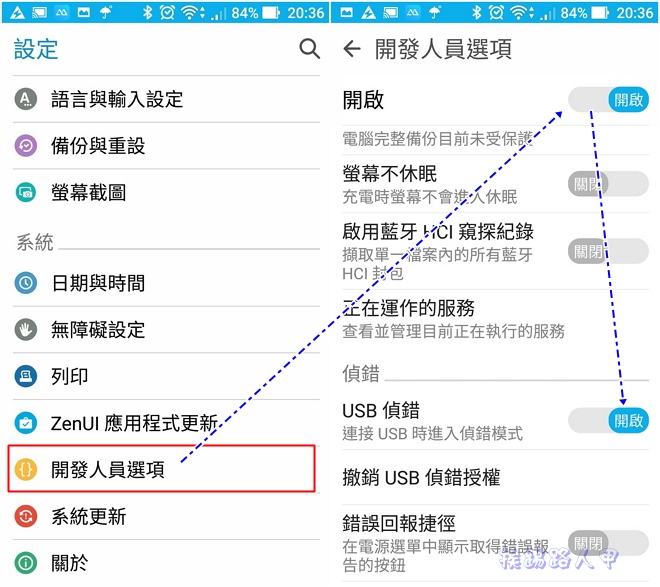Open 正在運作的服務
Viewport: 660px width, 587px height.
(x=495, y=319)
